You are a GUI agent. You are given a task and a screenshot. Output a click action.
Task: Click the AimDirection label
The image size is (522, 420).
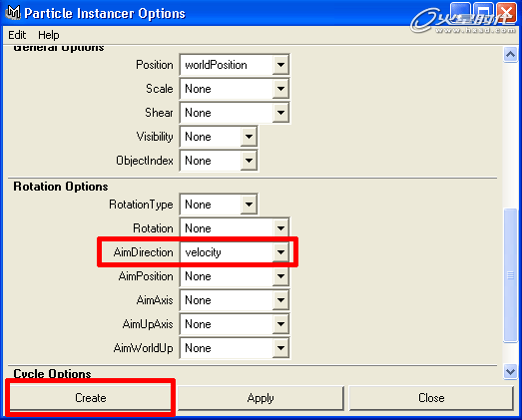point(143,252)
